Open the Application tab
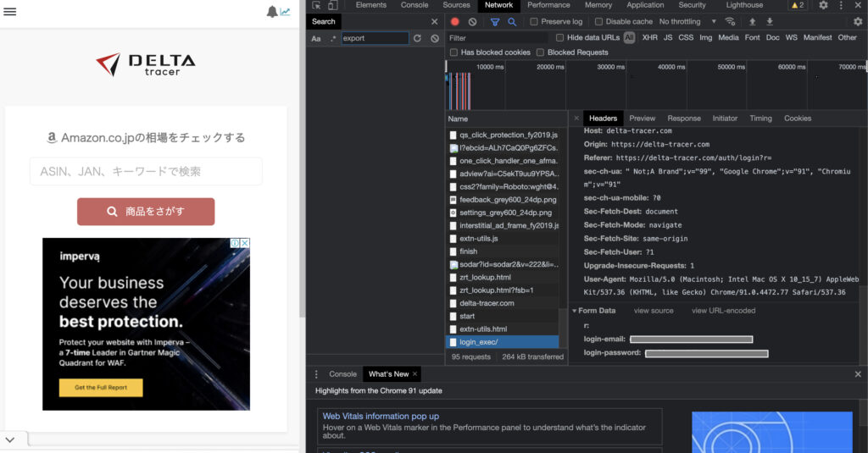The image size is (868, 453). (x=645, y=5)
